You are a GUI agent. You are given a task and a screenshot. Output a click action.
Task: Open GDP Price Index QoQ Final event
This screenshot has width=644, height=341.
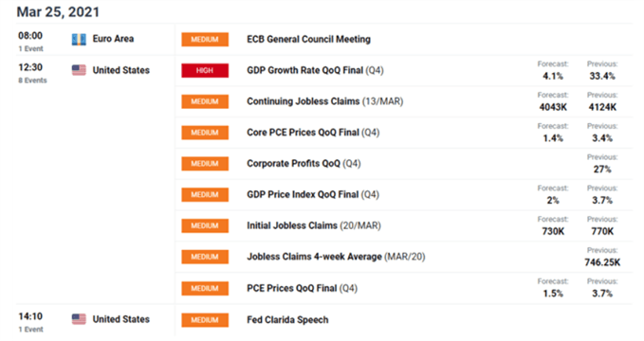(313, 194)
